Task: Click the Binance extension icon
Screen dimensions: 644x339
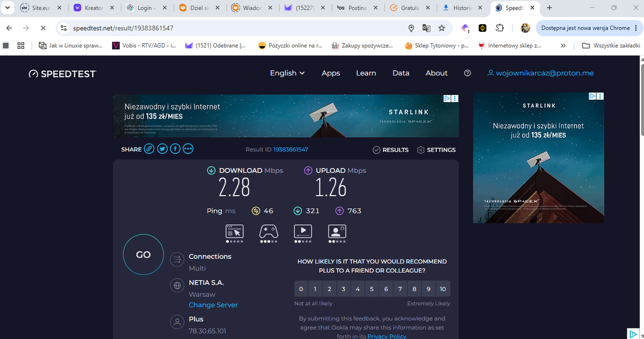Action: (482, 28)
